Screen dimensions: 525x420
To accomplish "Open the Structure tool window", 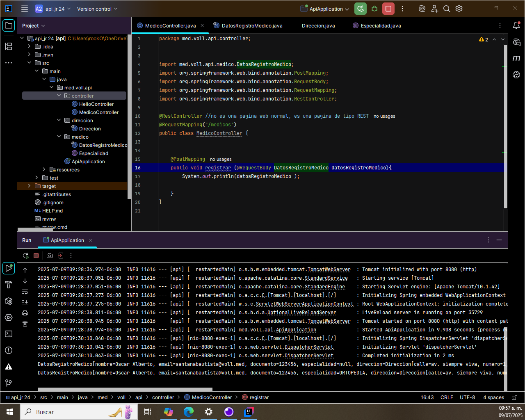I will (x=9, y=46).
